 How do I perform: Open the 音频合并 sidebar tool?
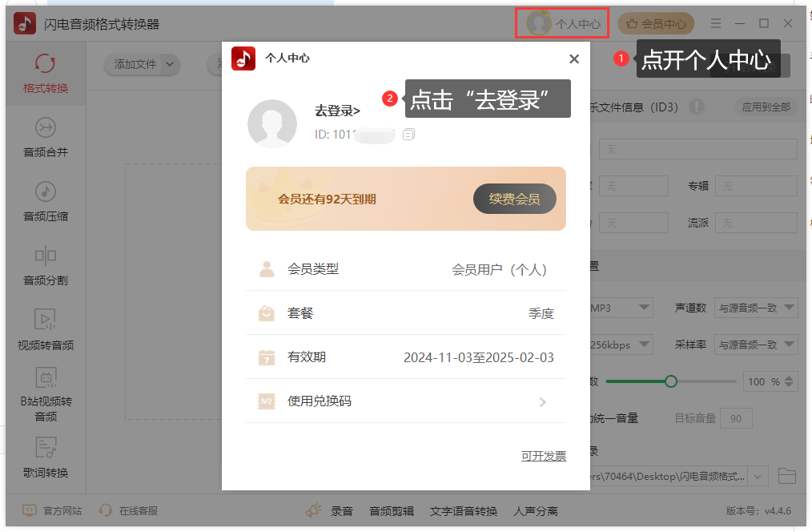(x=46, y=138)
